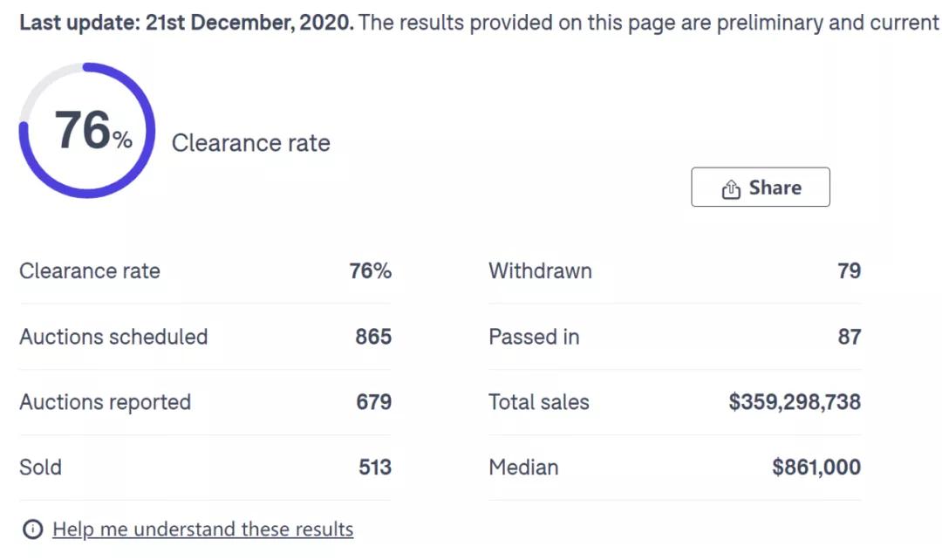Select the Withdrawn row label
The image size is (942, 560).
(x=540, y=271)
